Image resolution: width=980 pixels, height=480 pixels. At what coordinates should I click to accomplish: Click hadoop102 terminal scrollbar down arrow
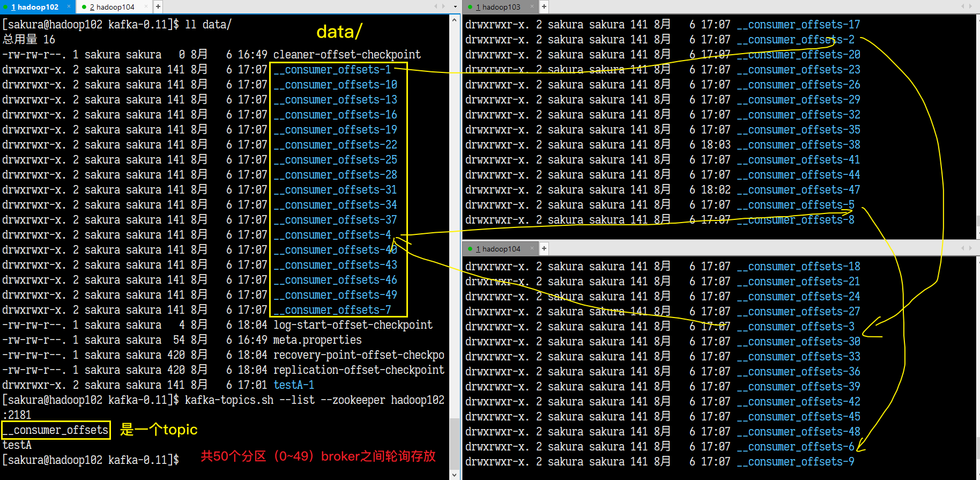(x=455, y=475)
